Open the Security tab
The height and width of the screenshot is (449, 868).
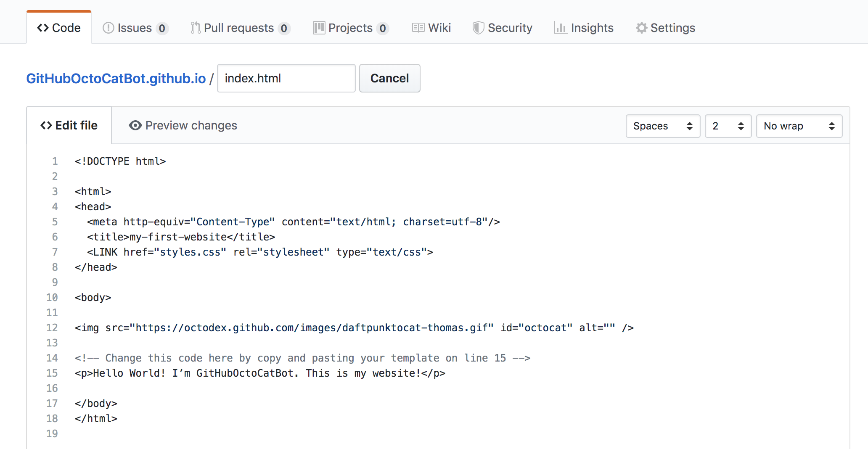pos(502,28)
